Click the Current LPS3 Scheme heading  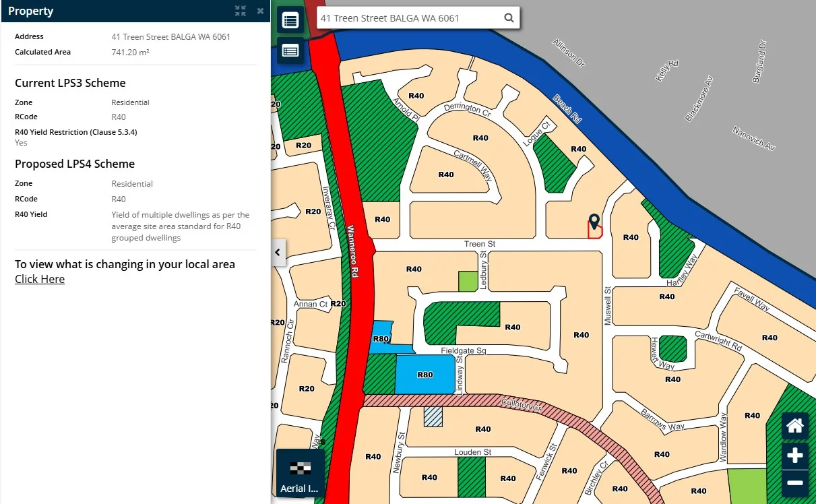[70, 83]
